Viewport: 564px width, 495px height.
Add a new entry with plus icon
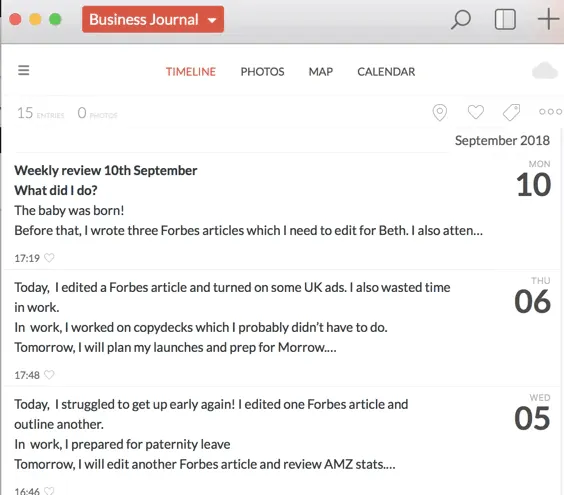[548, 19]
